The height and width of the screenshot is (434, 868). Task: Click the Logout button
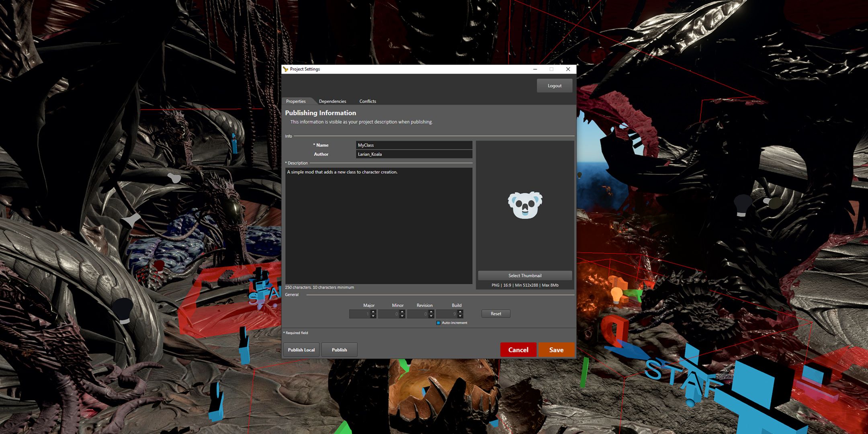(x=554, y=85)
